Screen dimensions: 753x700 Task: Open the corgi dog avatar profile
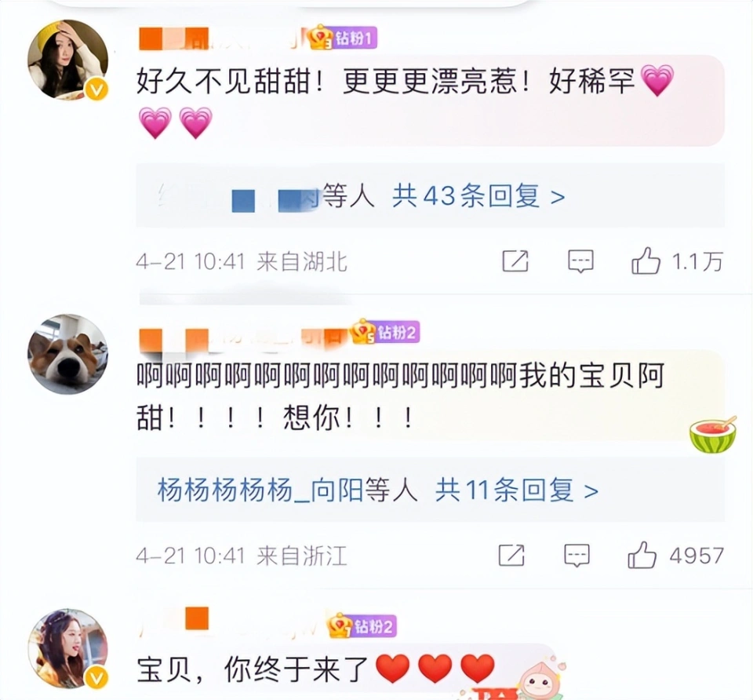point(67,354)
